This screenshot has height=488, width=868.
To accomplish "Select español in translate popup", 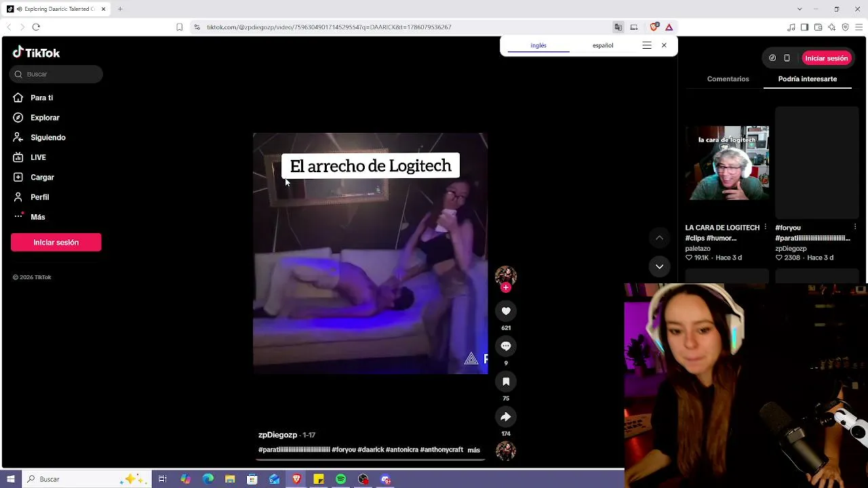I will (603, 45).
